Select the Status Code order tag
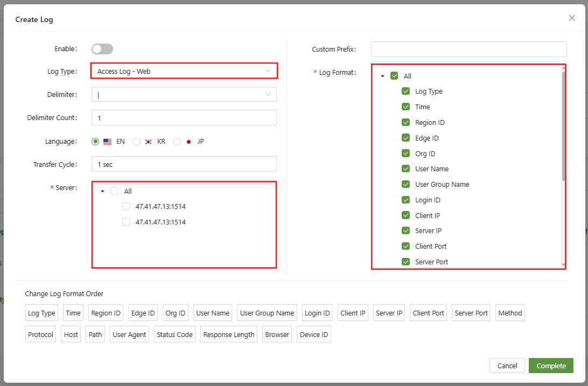The image size is (588, 386). pyautogui.click(x=174, y=334)
